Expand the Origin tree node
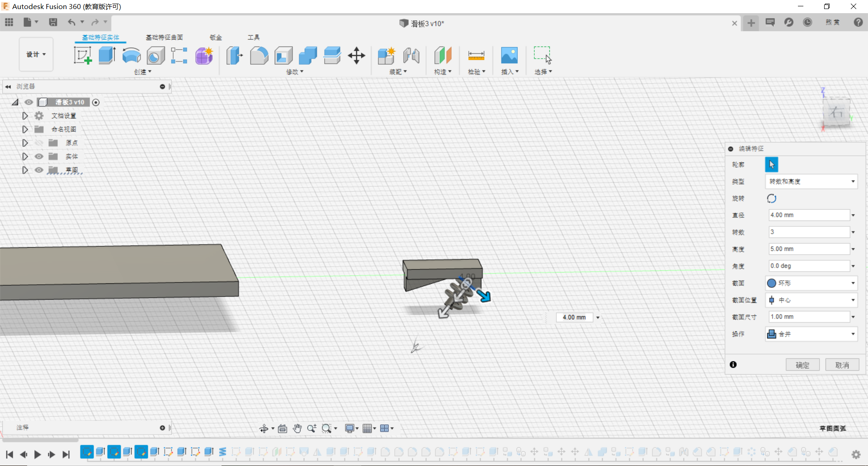This screenshot has width=868, height=466. [x=25, y=143]
